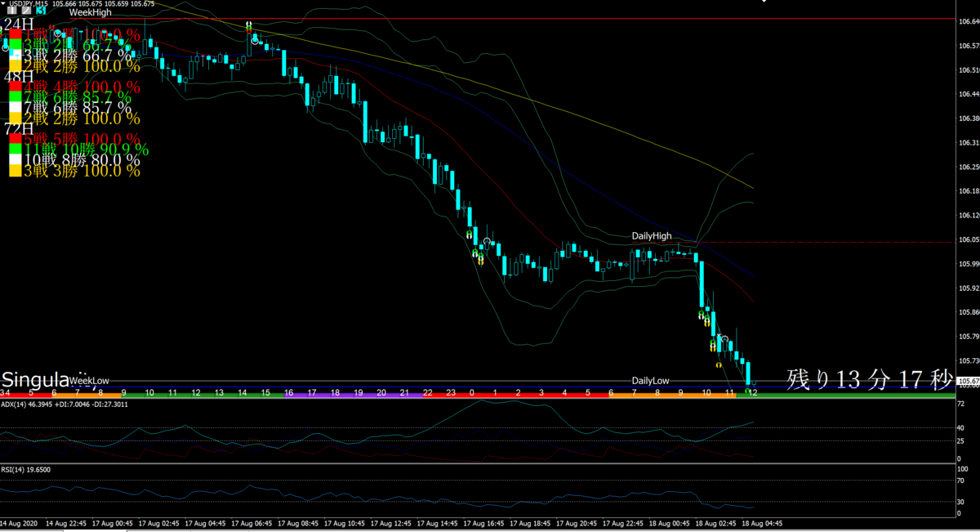Click the 106.64 price scale label

click(969, 22)
